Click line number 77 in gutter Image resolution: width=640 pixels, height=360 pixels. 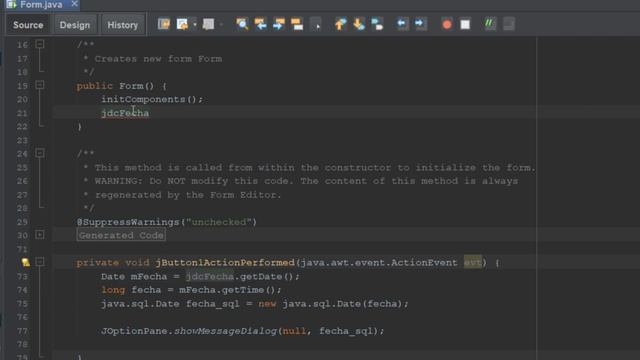(x=22, y=331)
